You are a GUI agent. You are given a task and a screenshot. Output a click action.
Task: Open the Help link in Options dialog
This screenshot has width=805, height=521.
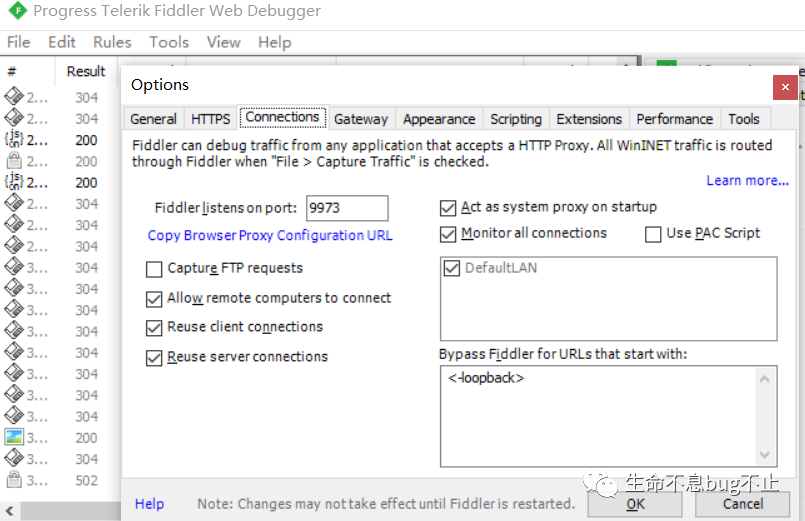coord(149,504)
